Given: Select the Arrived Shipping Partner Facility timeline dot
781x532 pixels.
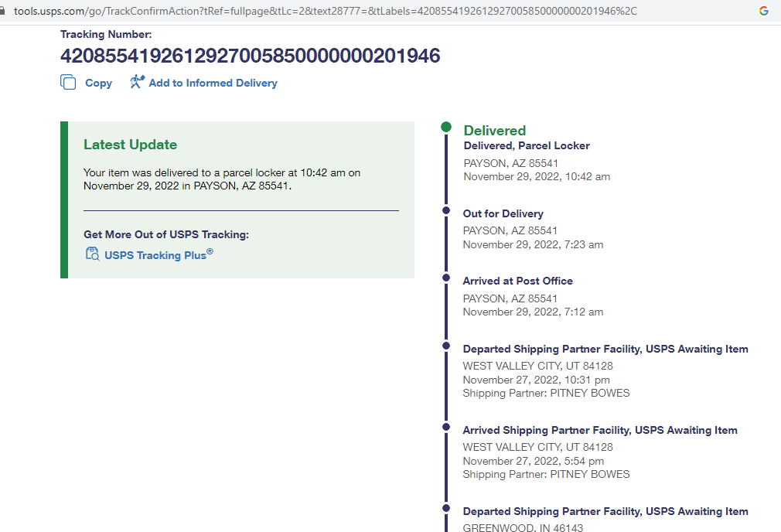Looking at the screenshot, I should point(446,427).
